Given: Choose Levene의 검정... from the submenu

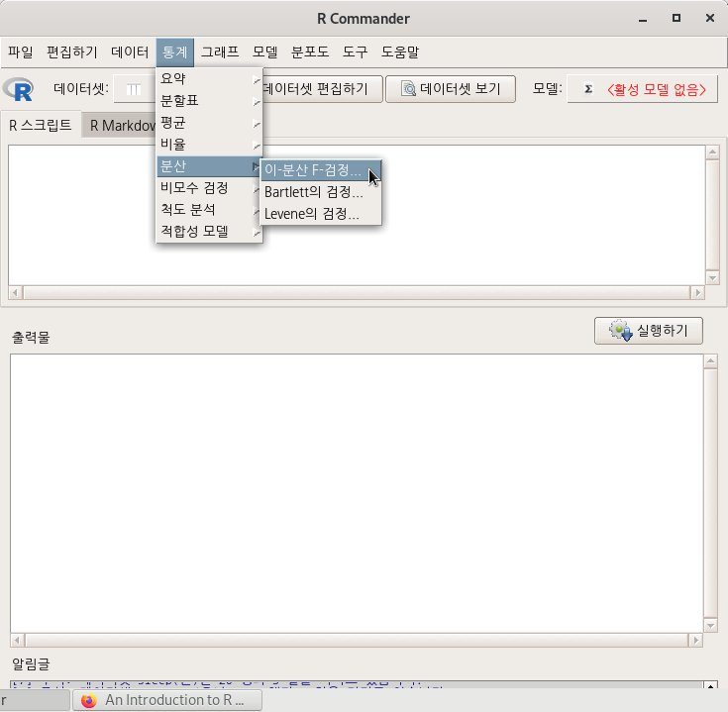Looking at the screenshot, I should pyautogui.click(x=321, y=214).
